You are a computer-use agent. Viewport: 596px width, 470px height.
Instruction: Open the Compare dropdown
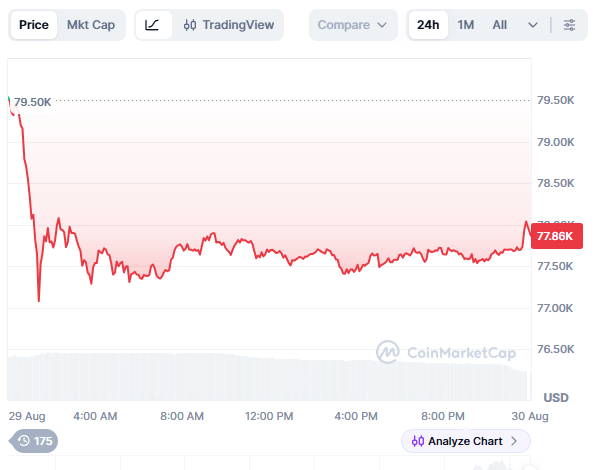[x=353, y=25]
